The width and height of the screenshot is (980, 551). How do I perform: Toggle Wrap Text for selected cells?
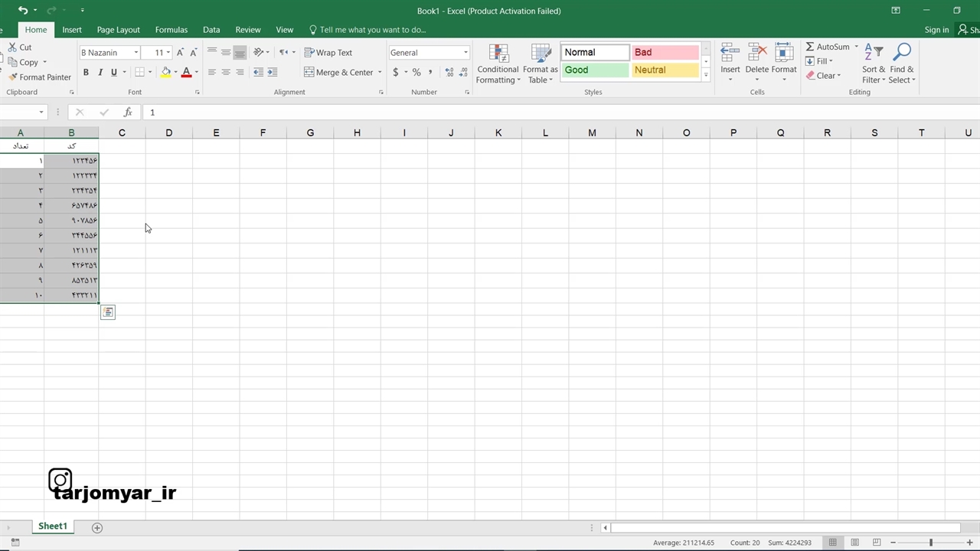(328, 53)
